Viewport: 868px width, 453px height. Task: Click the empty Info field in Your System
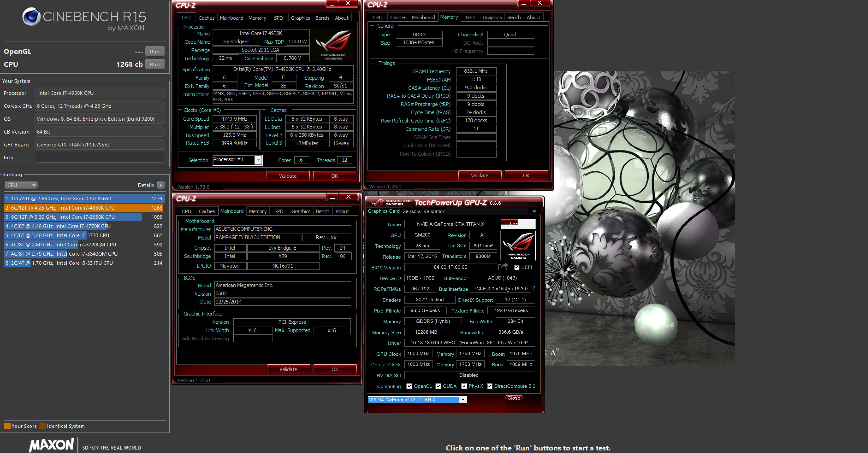[99, 158]
